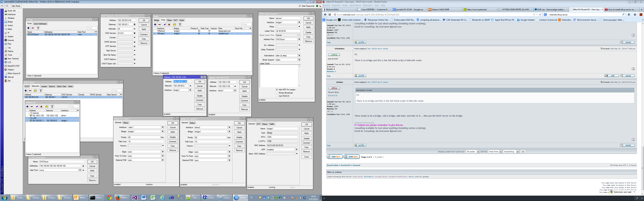Open the Option Sets tab
The height and width of the screenshot is (201, 644).
coord(62,86)
